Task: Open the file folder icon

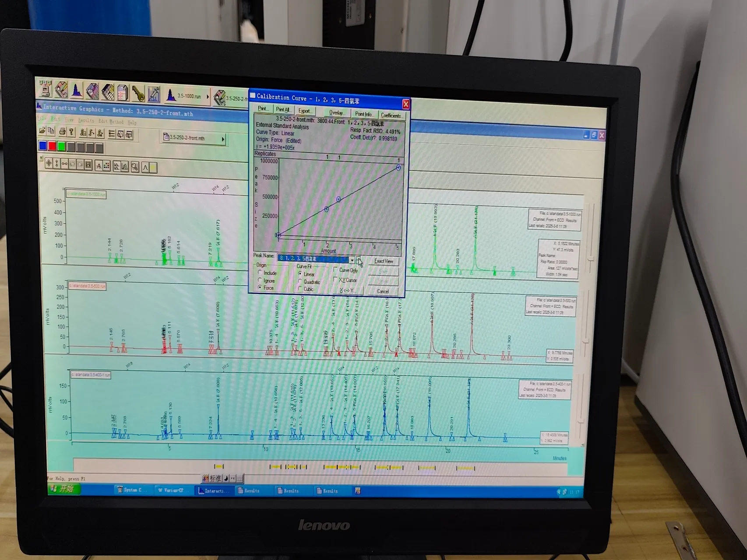Action: (42, 130)
